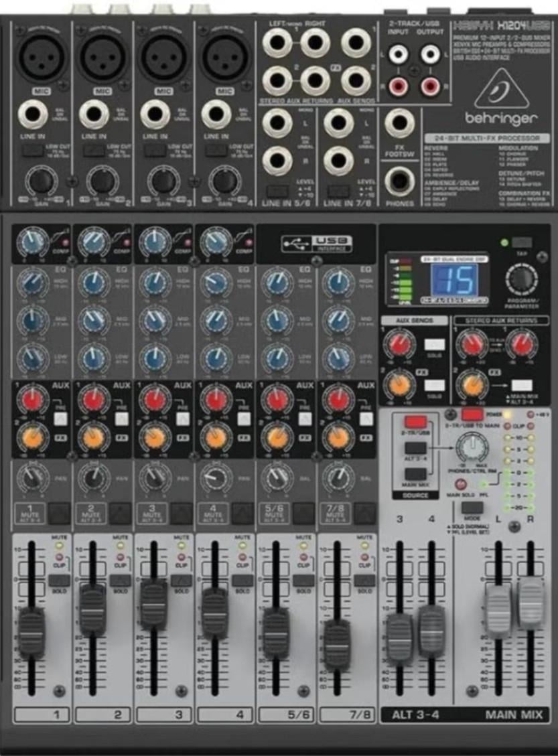Image resolution: width=558 pixels, height=756 pixels.
Task: Tap the FX TAP tempo button
Action: point(522,242)
